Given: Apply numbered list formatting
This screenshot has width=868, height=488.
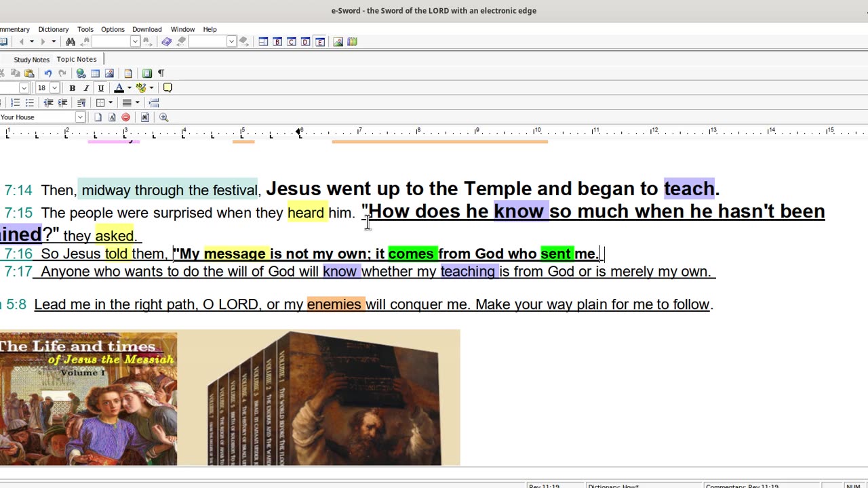Looking at the screenshot, I should [15, 103].
